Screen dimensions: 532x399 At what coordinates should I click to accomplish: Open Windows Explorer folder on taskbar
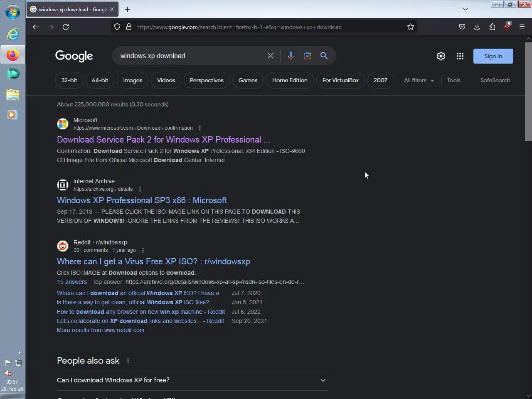click(12, 95)
